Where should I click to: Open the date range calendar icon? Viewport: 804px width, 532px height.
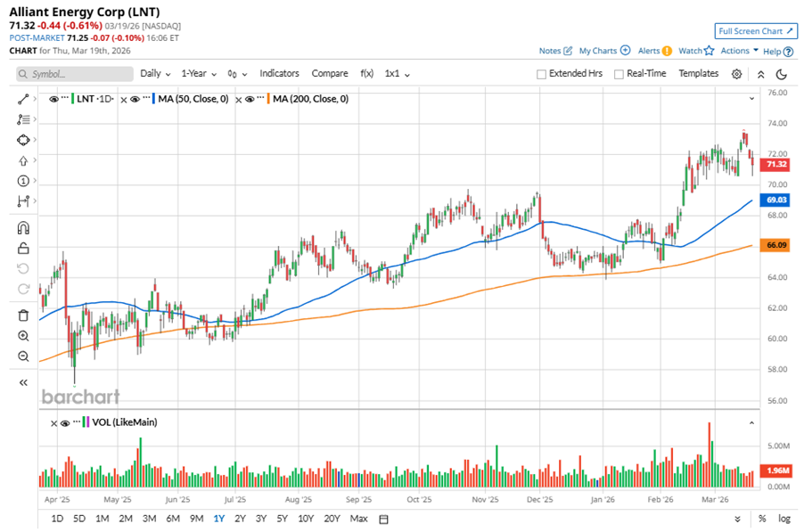(x=383, y=520)
